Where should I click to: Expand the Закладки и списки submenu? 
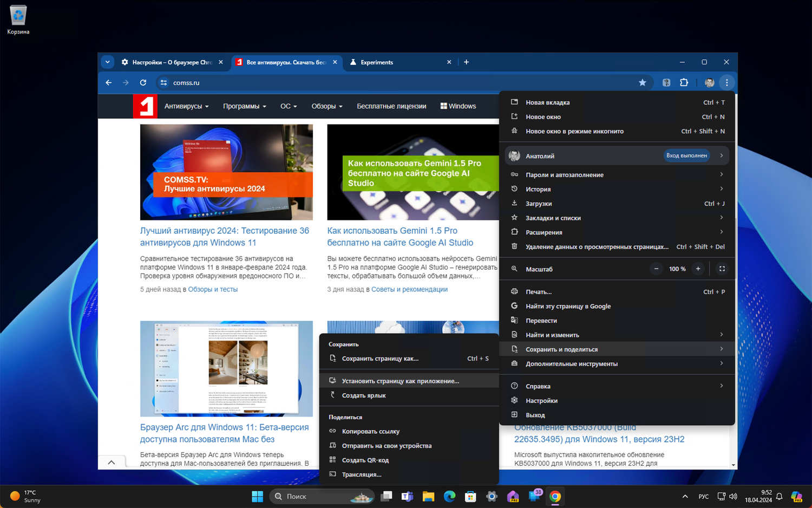coord(617,218)
